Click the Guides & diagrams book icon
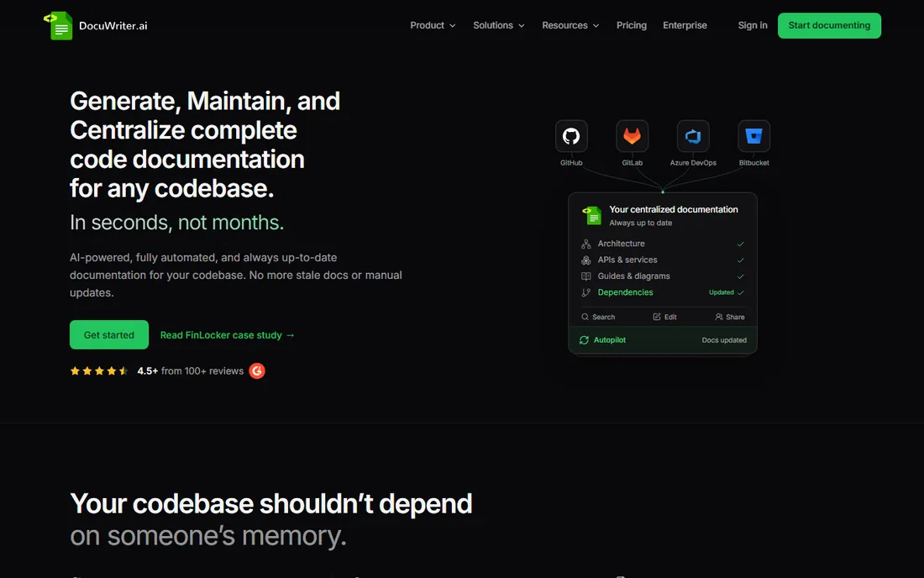Viewport: 924px width, 578px height. pyautogui.click(x=585, y=276)
